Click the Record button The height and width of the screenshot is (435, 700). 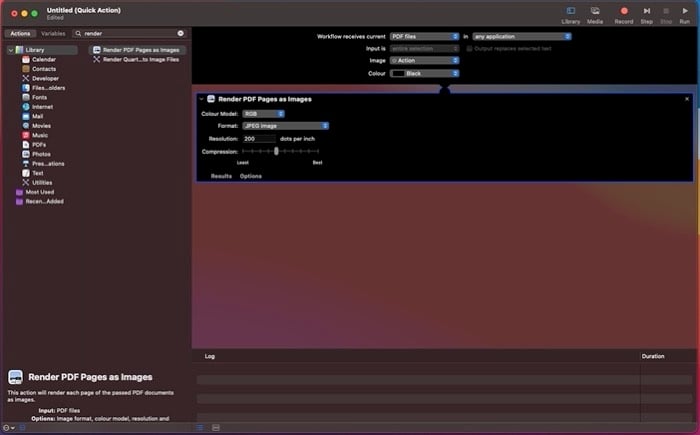[624, 11]
